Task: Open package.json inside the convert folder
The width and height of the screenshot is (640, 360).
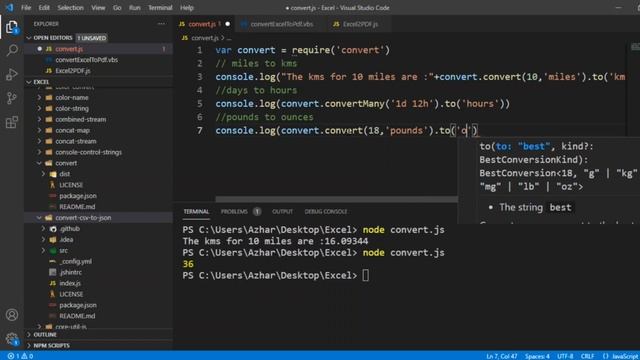Action: [x=98, y=196]
